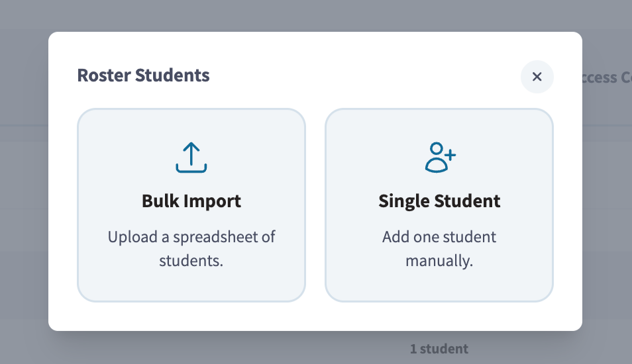The image size is (632, 364).
Task: Click the tray base of the upload icon
Action: pyautogui.click(x=191, y=168)
